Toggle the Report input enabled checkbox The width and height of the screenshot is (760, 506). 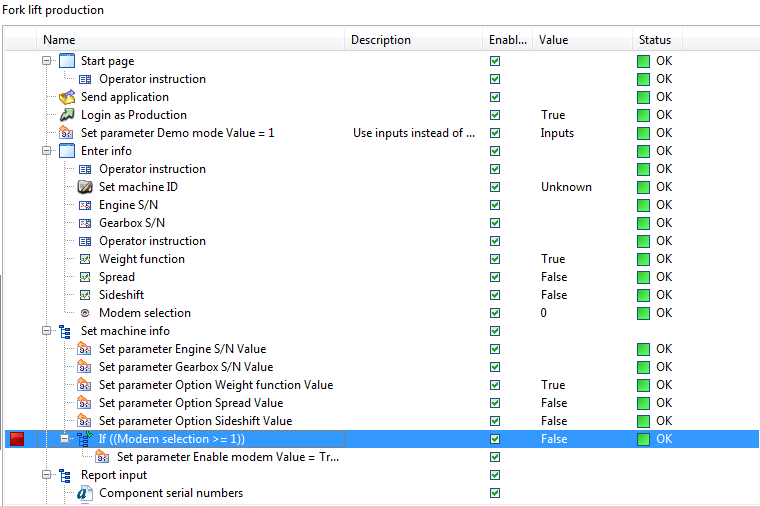[x=495, y=475]
